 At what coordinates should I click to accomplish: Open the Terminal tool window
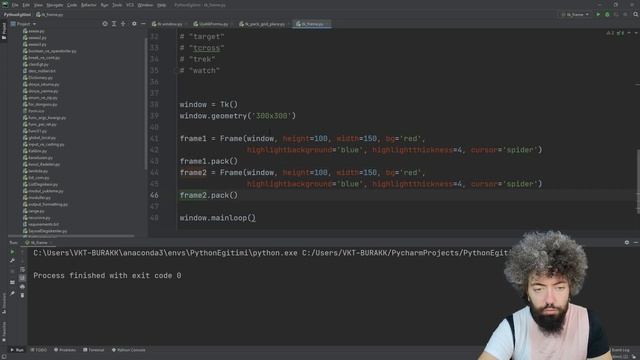coord(93,350)
